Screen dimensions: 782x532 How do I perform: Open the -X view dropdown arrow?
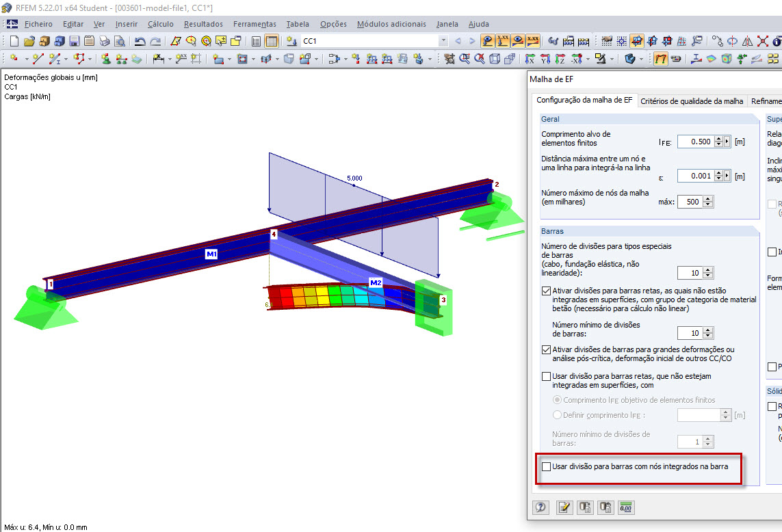click(x=588, y=59)
